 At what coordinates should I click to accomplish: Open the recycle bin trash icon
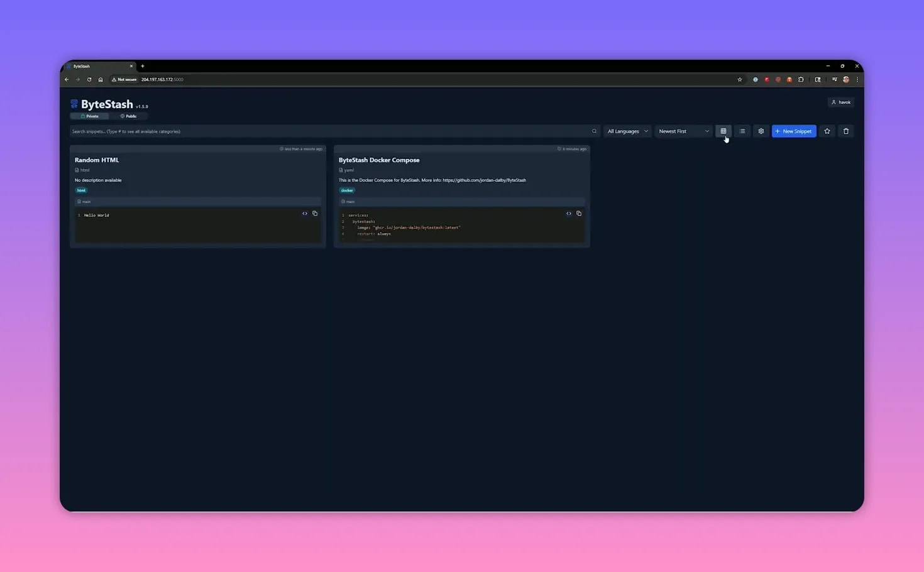tap(846, 131)
